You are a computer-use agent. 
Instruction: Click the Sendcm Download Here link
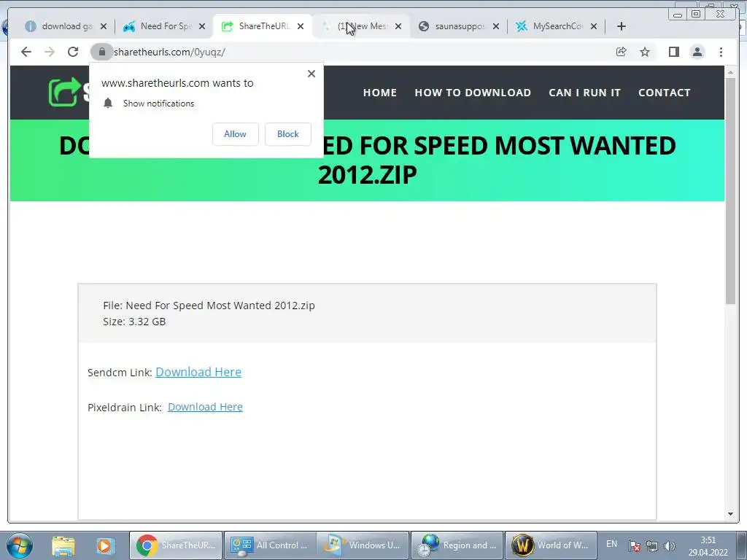click(198, 372)
